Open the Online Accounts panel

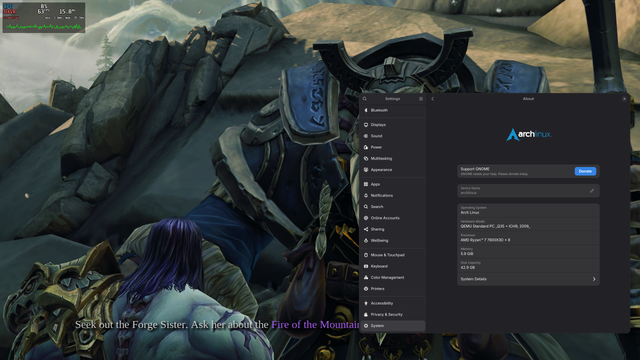(393, 218)
